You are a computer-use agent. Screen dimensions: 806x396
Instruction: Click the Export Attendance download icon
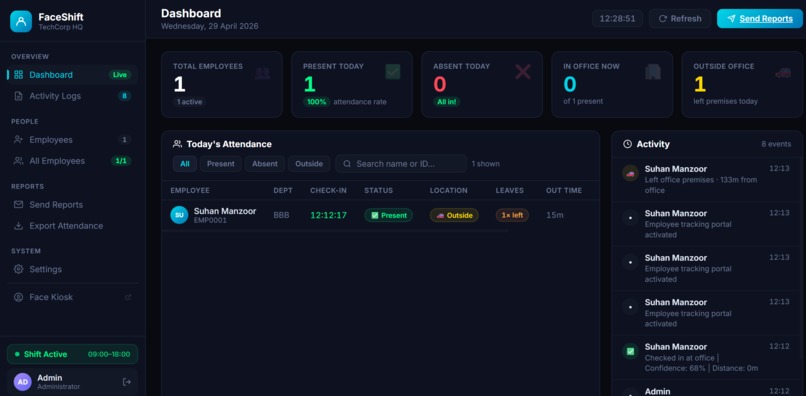[x=19, y=226]
